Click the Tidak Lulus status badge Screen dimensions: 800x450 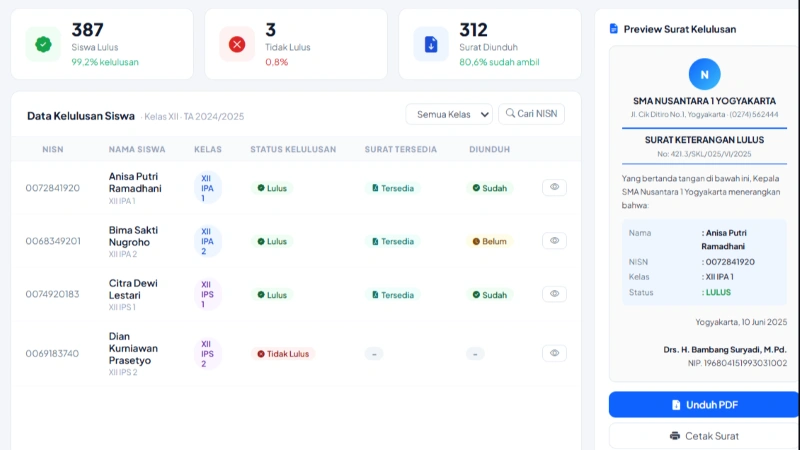point(284,353)
